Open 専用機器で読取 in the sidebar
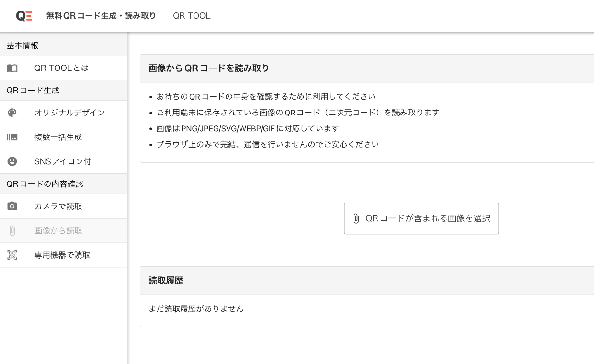Image resolution: width=594 pixels, height=364 pixels. point(62,255)
